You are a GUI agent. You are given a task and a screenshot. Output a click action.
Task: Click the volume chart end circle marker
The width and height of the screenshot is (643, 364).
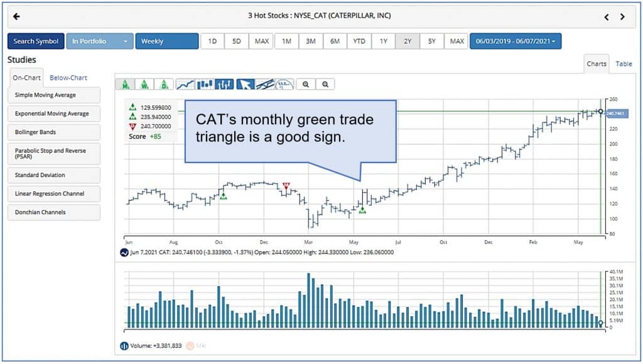coord(601,323)
